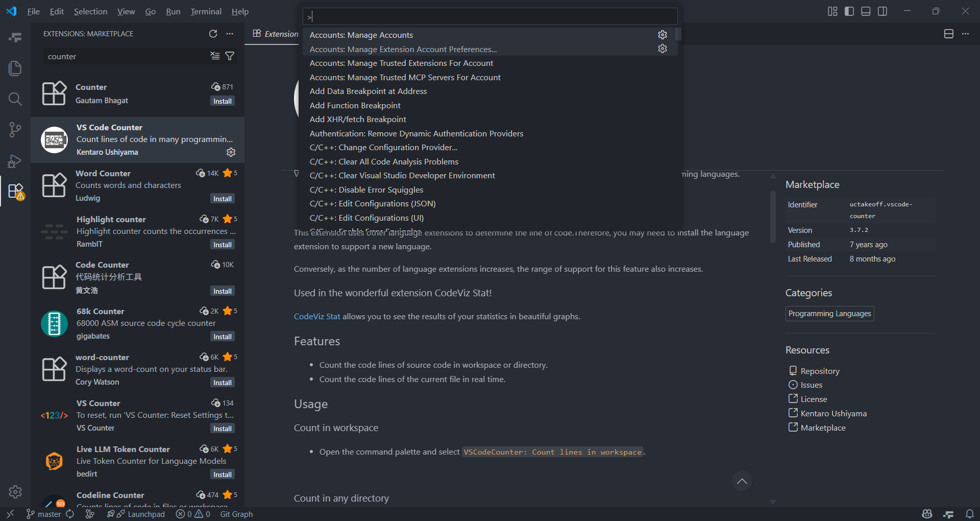980x521 pixels.
Task: Select the 68k Counter extension icon
Action: 54,324
